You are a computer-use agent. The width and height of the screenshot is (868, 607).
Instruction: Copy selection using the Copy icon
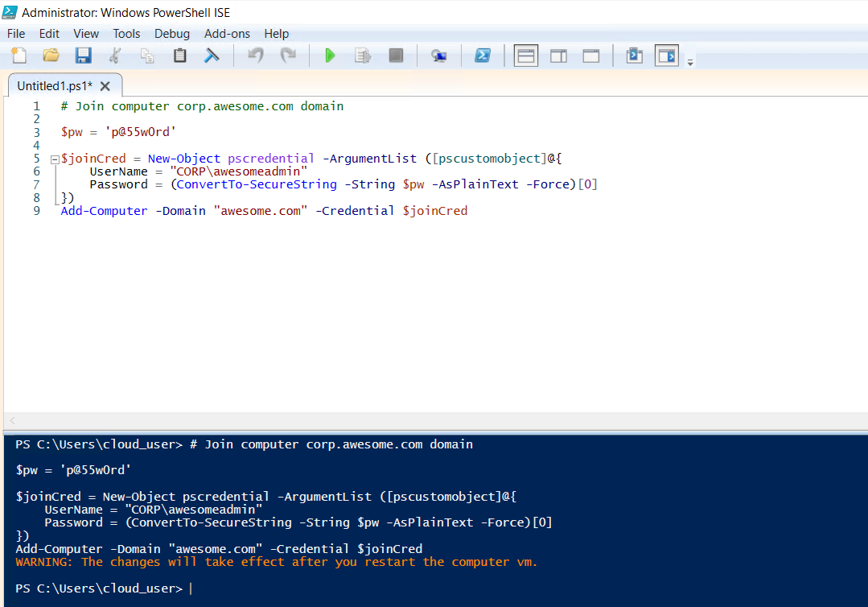click(x=147, y=56)
